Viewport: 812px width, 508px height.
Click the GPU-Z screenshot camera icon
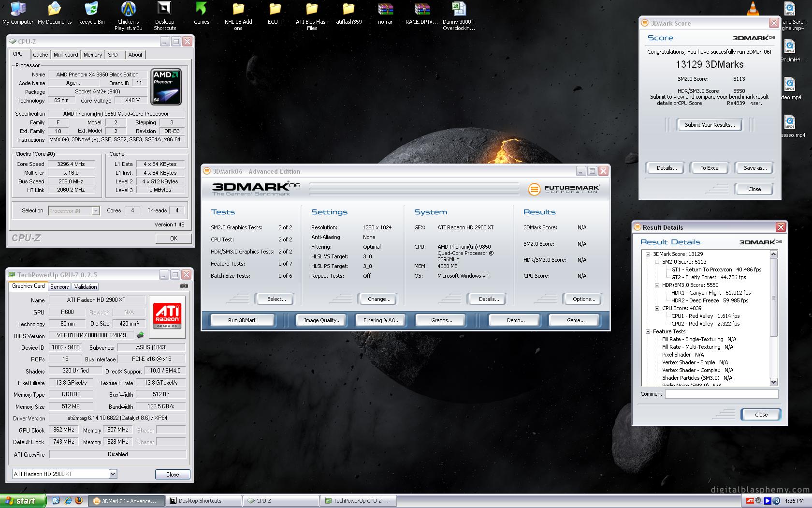[184, 286]
